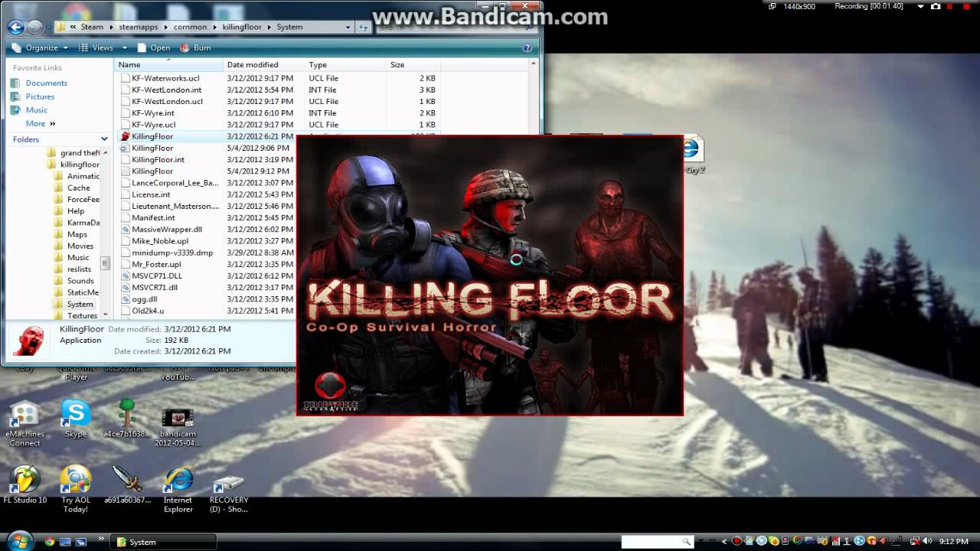Click the Explorer forward arrow button

pos(34,27)
